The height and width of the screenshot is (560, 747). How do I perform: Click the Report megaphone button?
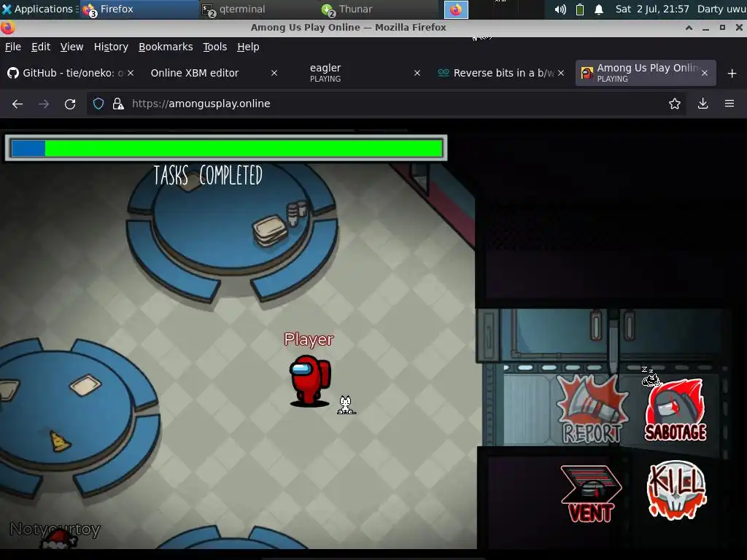click(592, 410)
